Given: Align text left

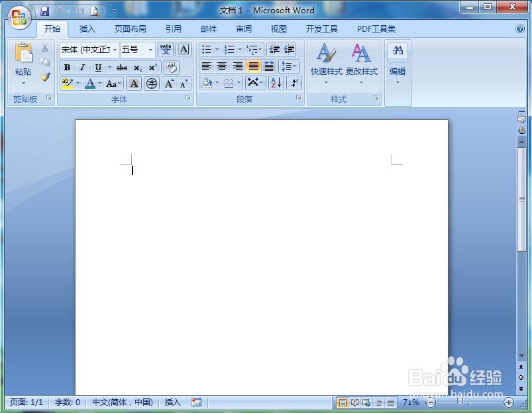Looking at the screenshot, I should click(x=206, y=66).
